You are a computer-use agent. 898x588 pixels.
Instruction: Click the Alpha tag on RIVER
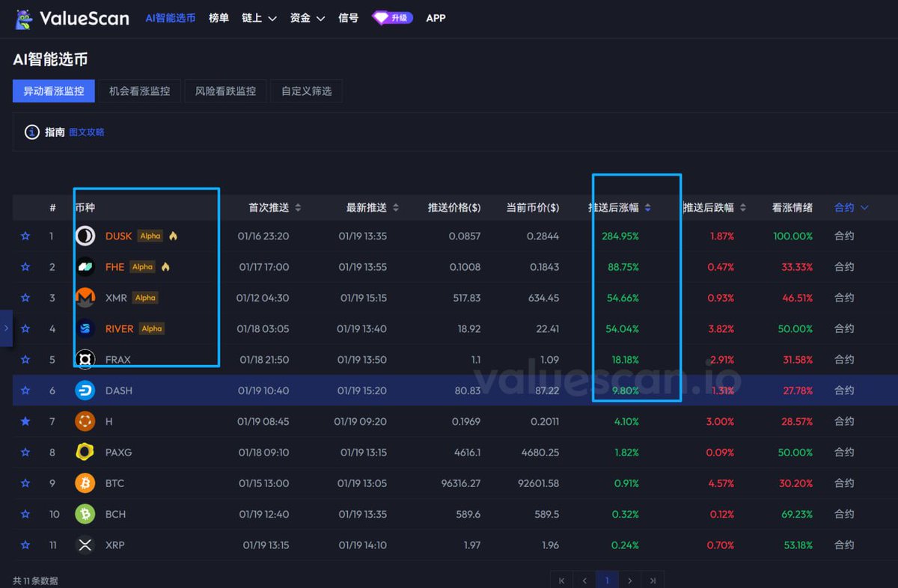[x=151, y=328]
